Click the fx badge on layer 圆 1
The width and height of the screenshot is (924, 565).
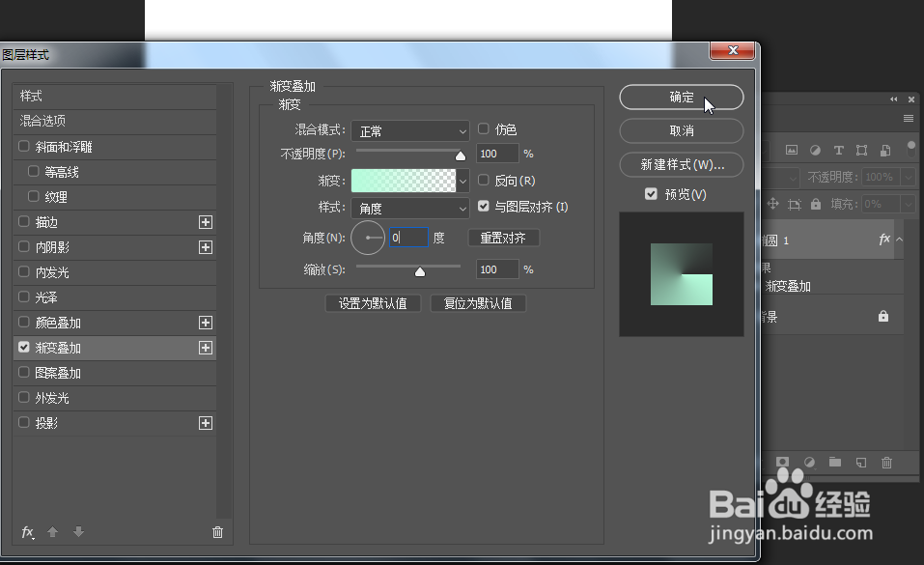pos(885,240)
